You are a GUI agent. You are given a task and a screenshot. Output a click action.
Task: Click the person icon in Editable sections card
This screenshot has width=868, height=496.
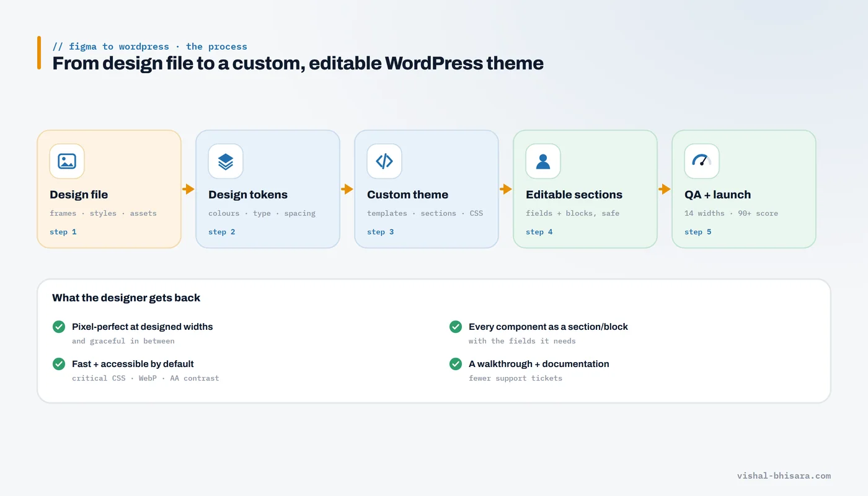pyautogui.click(x=543, y=161)
